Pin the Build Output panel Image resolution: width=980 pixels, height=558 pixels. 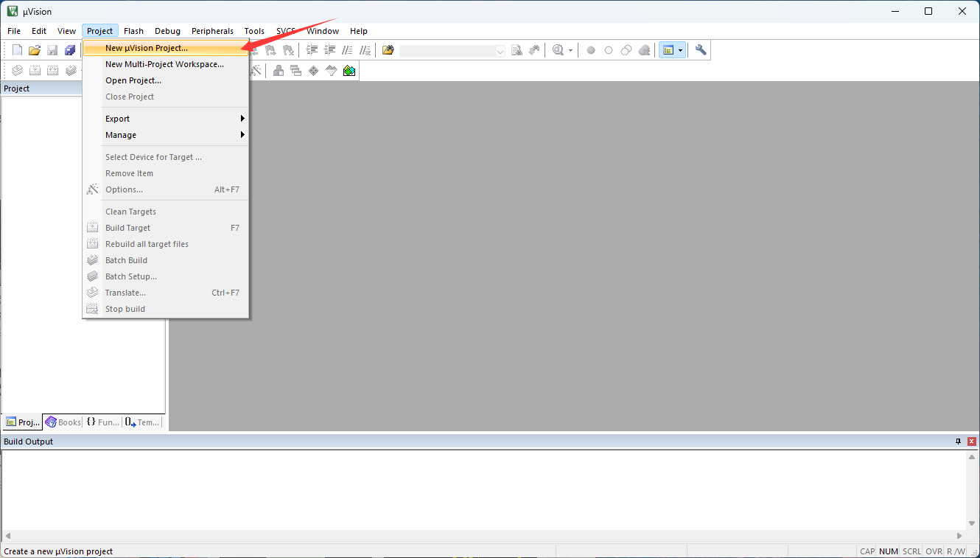tap(959, 442)
